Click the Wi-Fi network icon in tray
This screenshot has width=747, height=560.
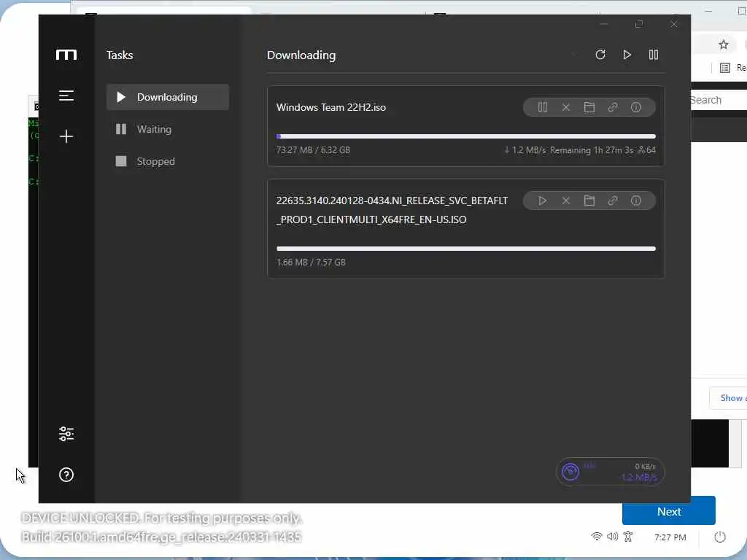(x=597, y=537)
